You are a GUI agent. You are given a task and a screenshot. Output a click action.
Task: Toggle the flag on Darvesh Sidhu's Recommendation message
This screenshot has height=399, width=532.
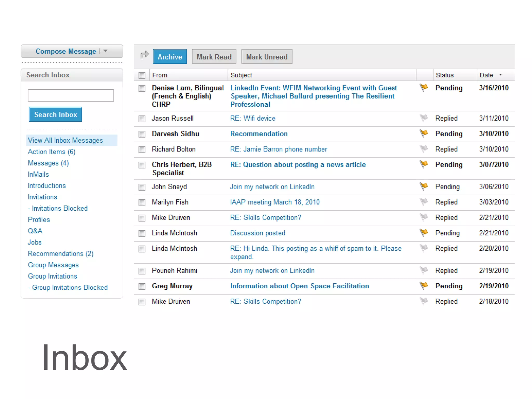[424, 134]
